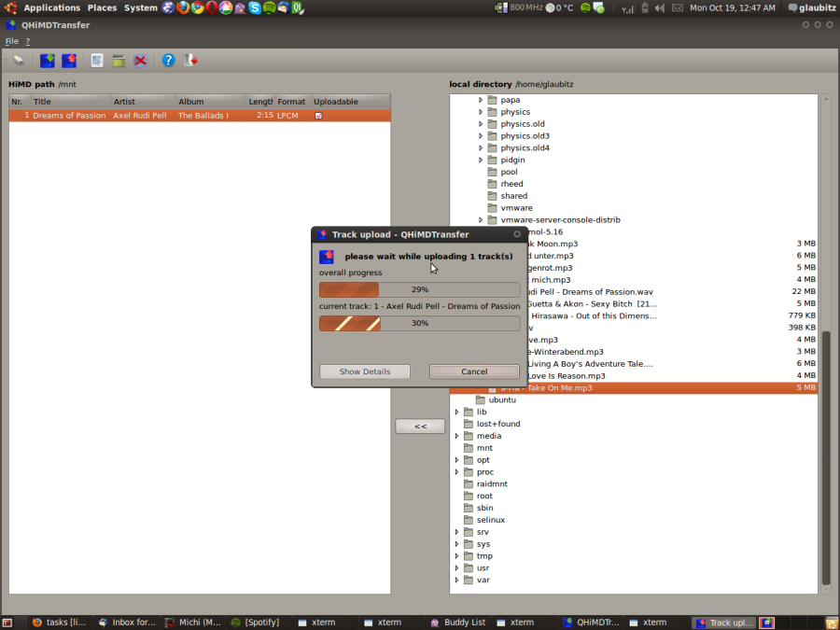Select the ubuntu folder in tree
The image size is (840, 630).
[x=501, y=399]
